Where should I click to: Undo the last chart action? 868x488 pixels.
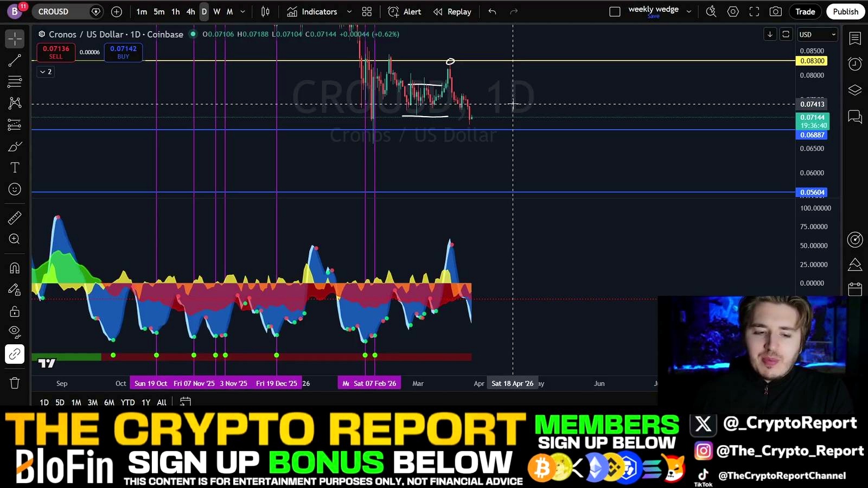492,11
